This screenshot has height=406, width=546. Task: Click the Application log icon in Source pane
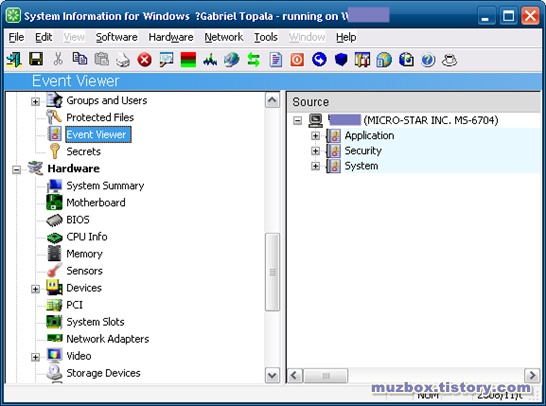coord(334,136)
